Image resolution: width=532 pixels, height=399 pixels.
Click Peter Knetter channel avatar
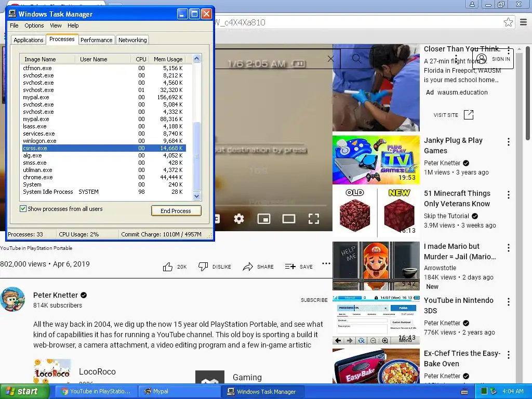pos(12,299)
